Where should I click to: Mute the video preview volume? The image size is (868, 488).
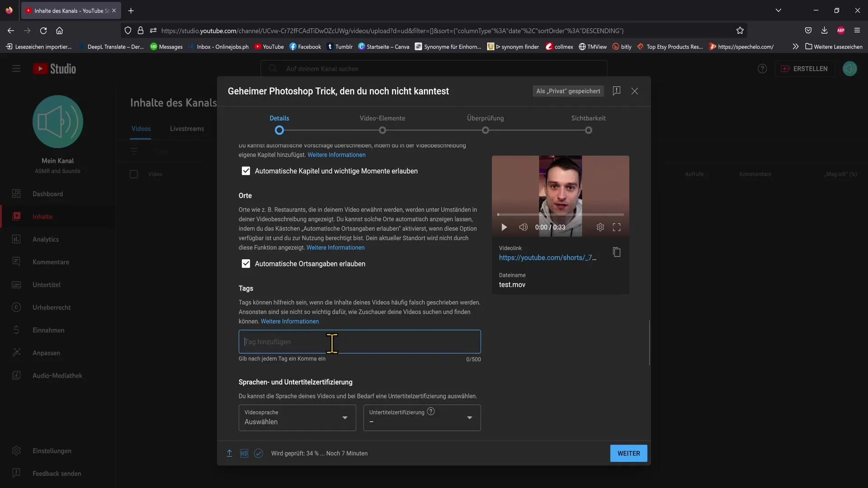tap(523, 227)
